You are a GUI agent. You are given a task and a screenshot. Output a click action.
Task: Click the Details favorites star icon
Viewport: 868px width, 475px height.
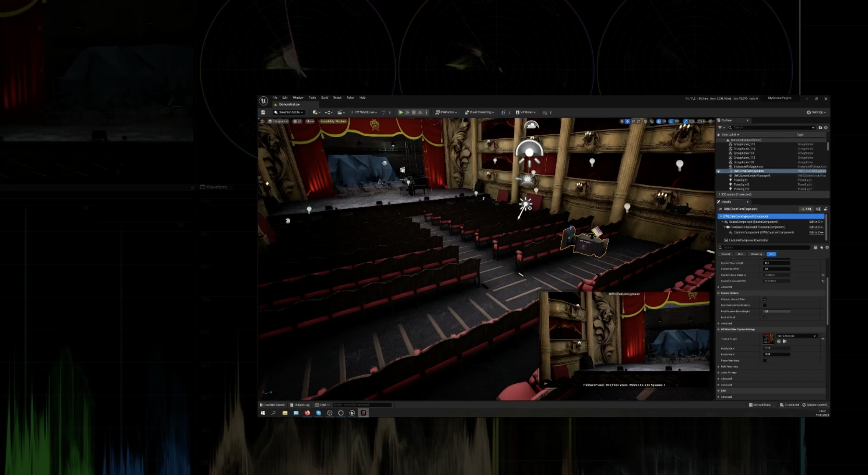tap(822, 247)
